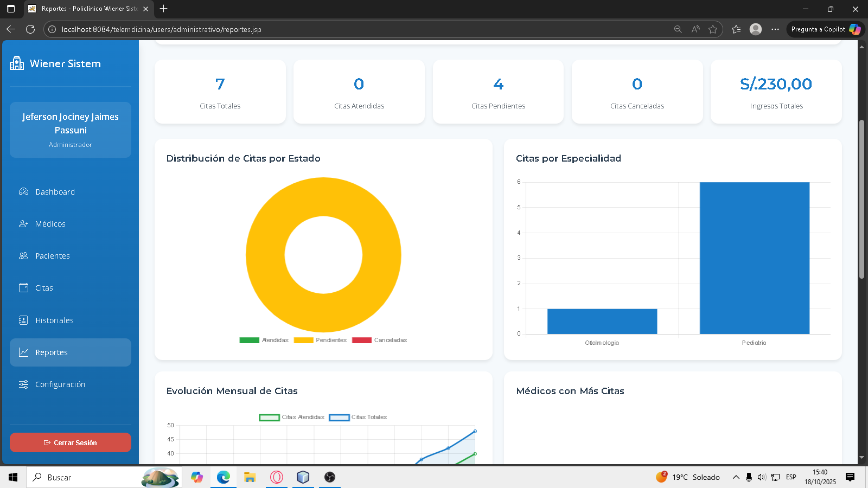Click the microphone tray icon
The width and height of the screenshot is (868, 488).
pos(749,477)
